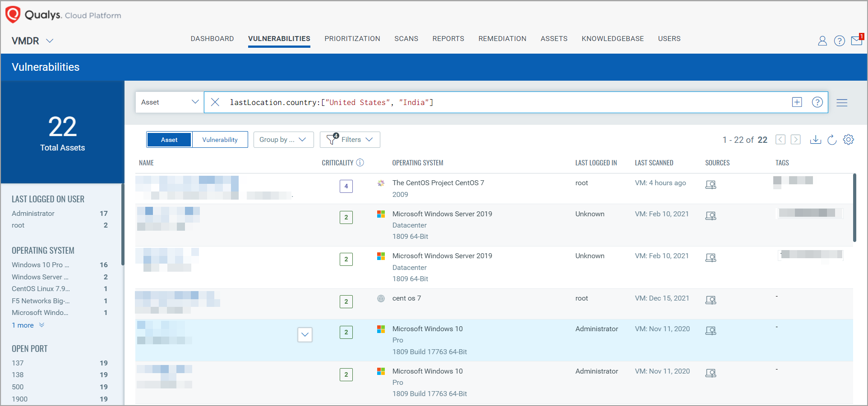Image resolution: width=868 pixels, height=406 pixels.
Task: Click the Qualys shield logo
Action: coord(13,14)
